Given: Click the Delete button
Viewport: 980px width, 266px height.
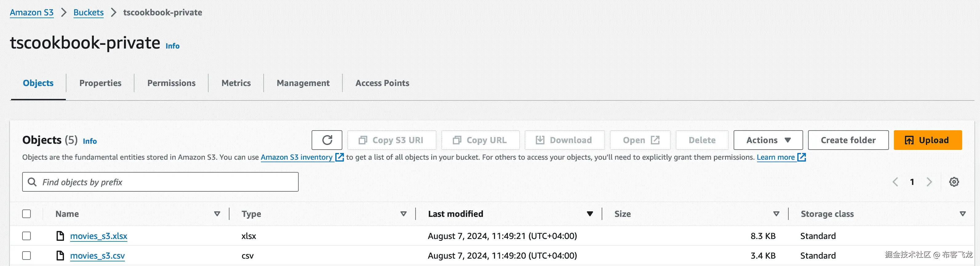Looking at the screenshot, I should [x=702, y=140].
